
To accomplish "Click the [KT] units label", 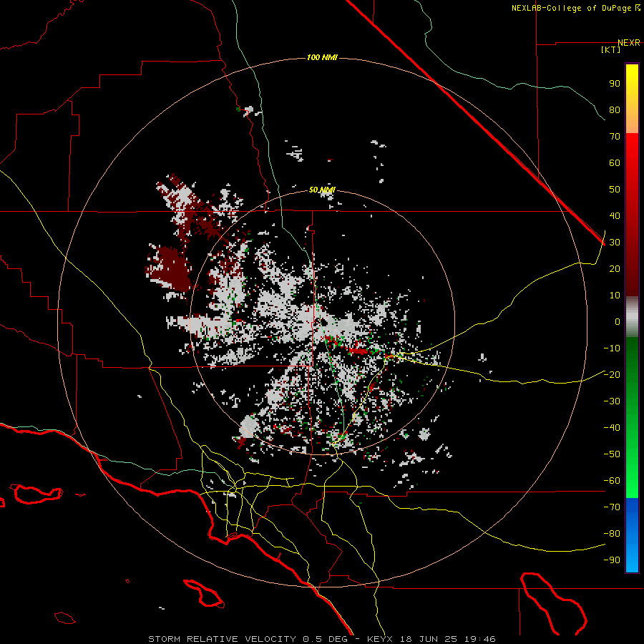I will tap(611, 49).
